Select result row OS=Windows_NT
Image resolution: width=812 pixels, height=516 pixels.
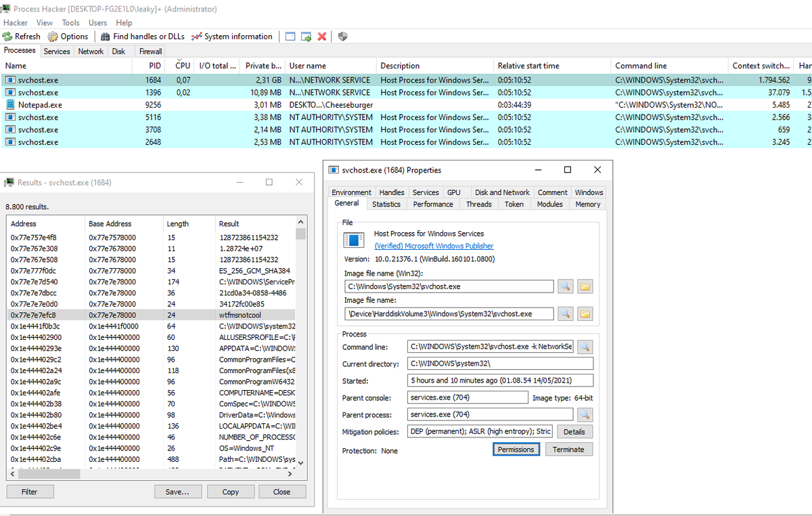click(151, 448)
